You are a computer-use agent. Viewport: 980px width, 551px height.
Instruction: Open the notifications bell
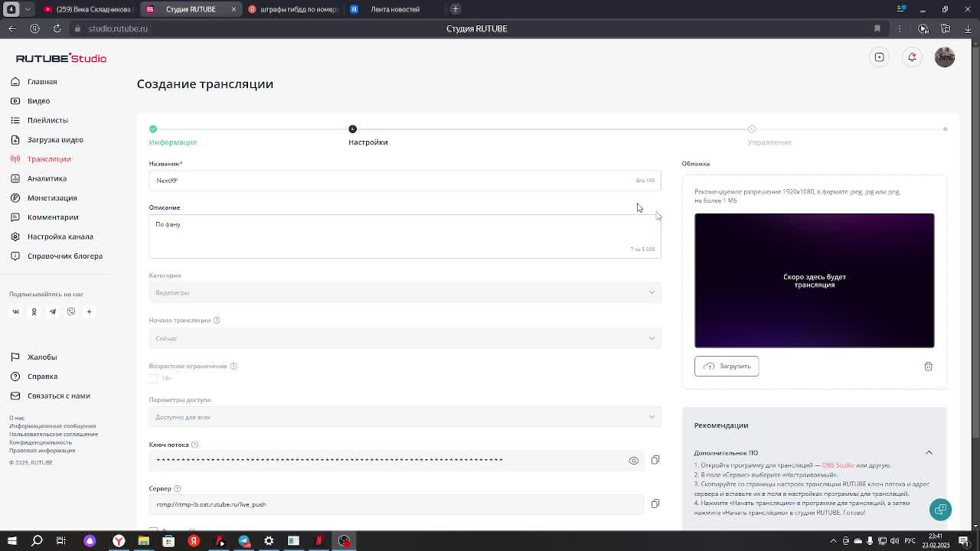912,57
